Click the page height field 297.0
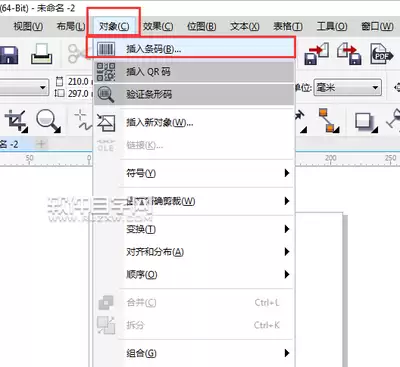This screenshot has width=400, height=367. tap(79, 94)
